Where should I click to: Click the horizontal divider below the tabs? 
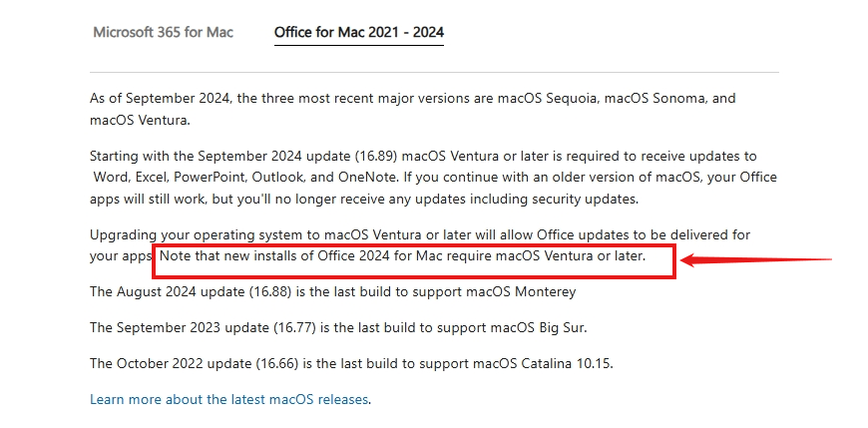tap(434, 72)
